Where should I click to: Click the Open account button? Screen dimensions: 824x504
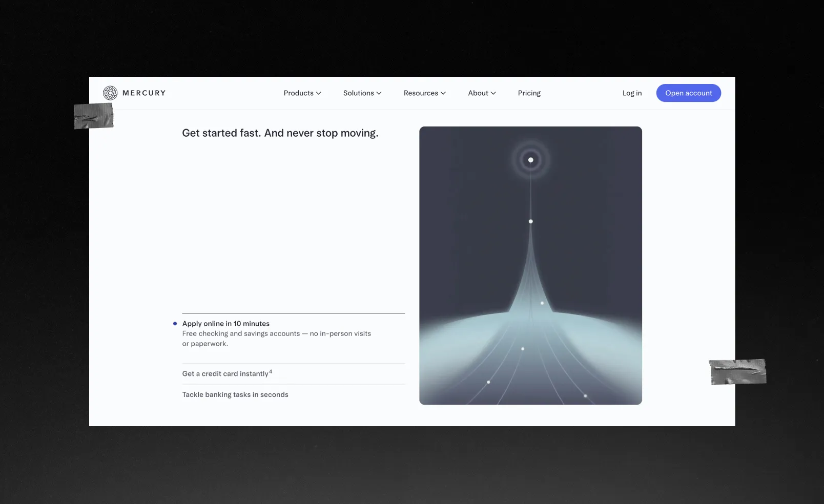[689, 93]
